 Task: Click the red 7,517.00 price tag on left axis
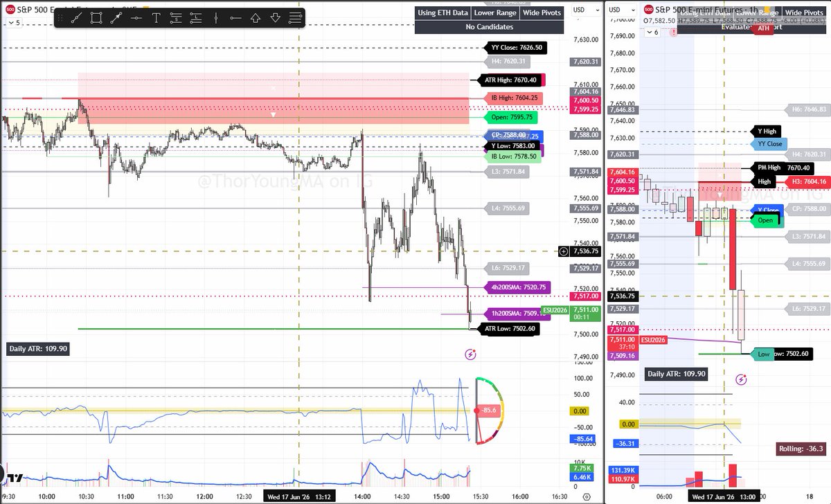(584, 296)
